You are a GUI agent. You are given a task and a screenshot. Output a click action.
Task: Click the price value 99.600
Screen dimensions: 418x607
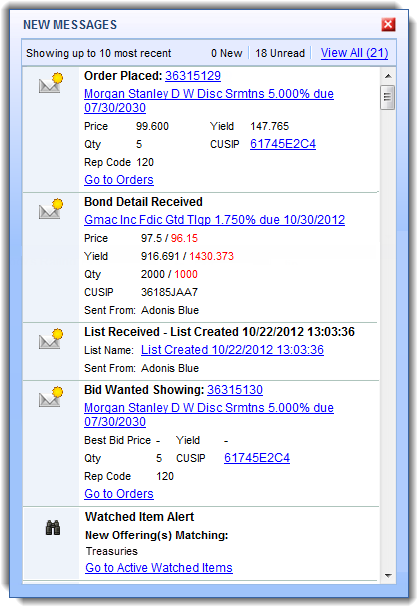tap(152, 126)
